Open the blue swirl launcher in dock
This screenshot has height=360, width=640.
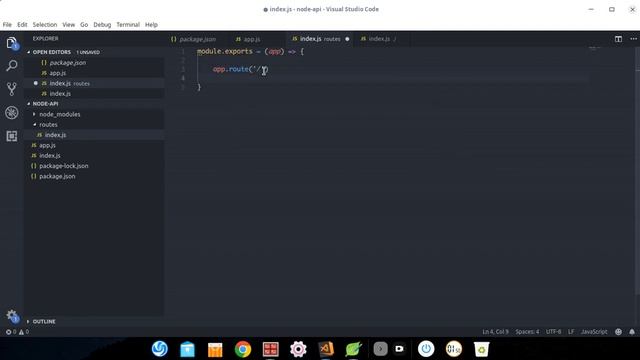(160, 349)
